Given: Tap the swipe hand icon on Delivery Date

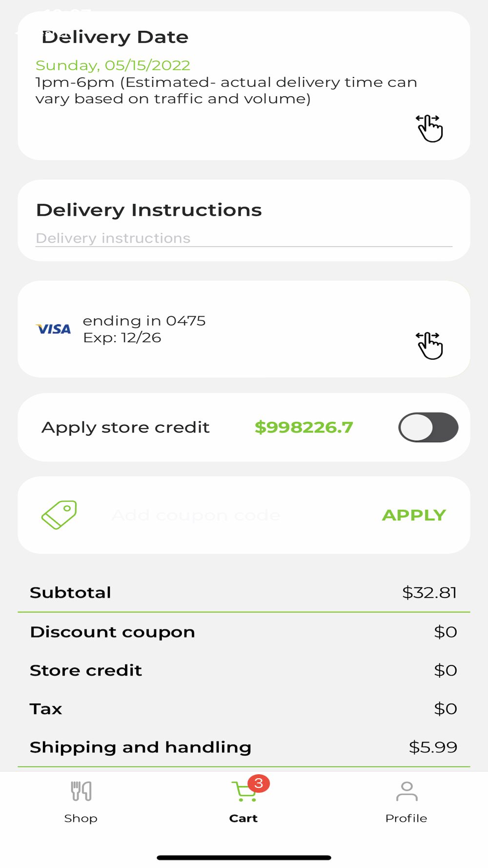Looking at the screenshot, I should point(429,128).
